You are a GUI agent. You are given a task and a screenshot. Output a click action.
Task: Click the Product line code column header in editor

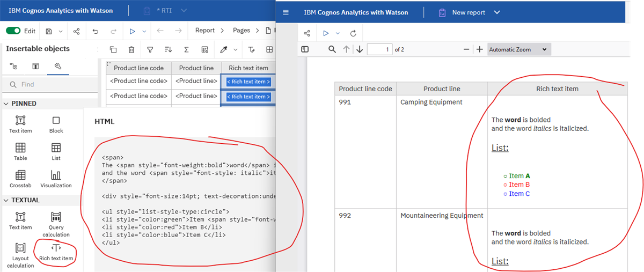[138, 68]
